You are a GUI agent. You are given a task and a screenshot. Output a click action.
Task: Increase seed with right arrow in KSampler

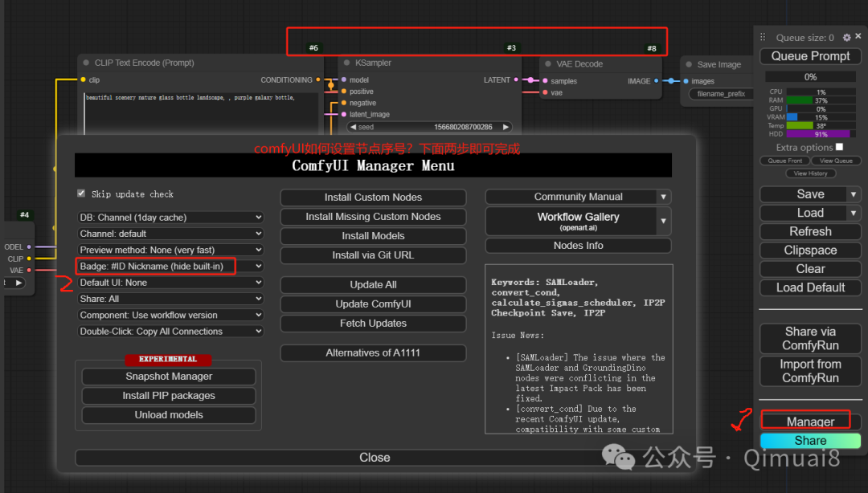[506, 127]
